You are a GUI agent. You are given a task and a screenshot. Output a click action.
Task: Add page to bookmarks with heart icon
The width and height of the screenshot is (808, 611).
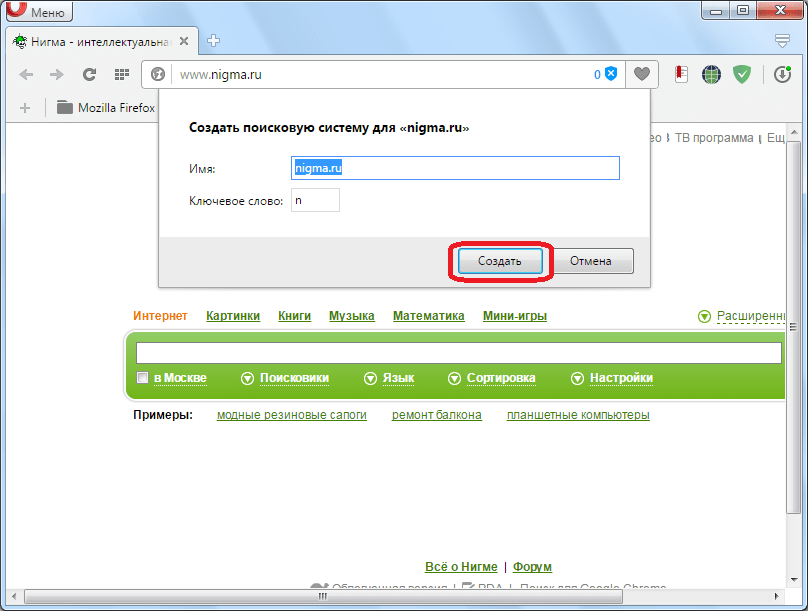642,74
